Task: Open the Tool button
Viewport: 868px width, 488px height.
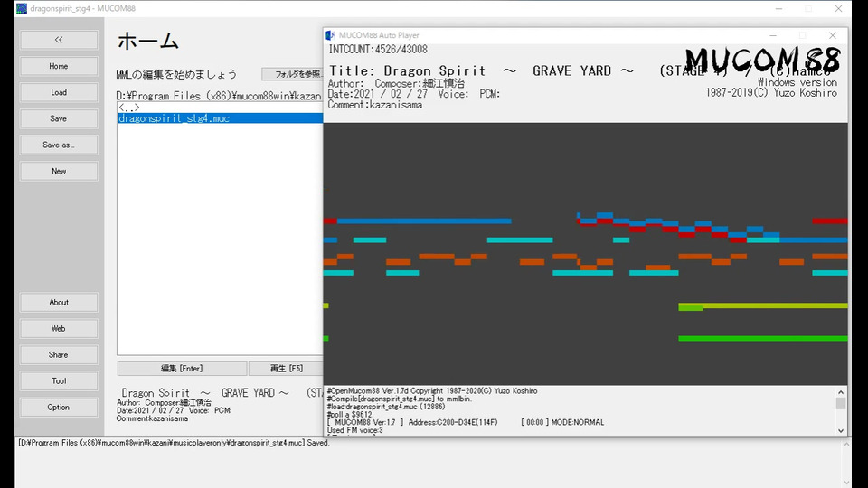Action: 59,380
